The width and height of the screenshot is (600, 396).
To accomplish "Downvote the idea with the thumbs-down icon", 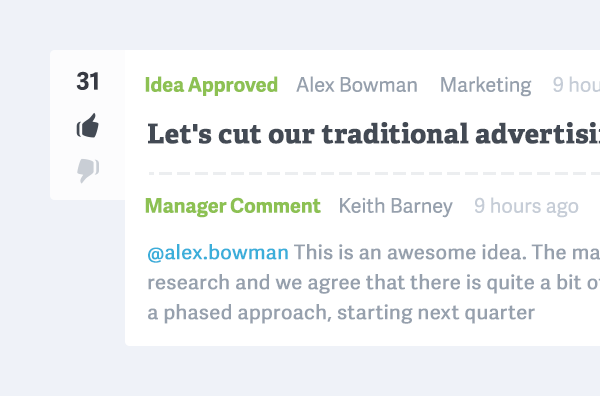I will pyautogui.click(x=88, y=171).
